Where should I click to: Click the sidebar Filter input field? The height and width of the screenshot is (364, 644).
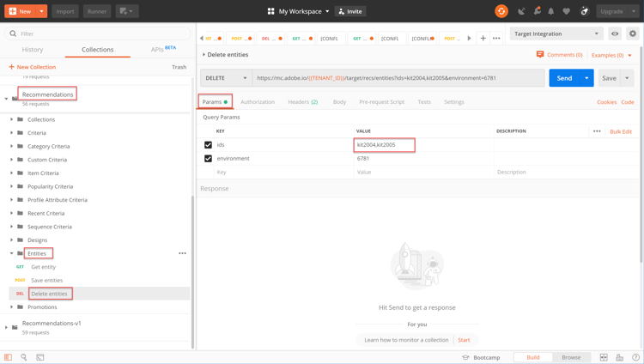point(98,33)
